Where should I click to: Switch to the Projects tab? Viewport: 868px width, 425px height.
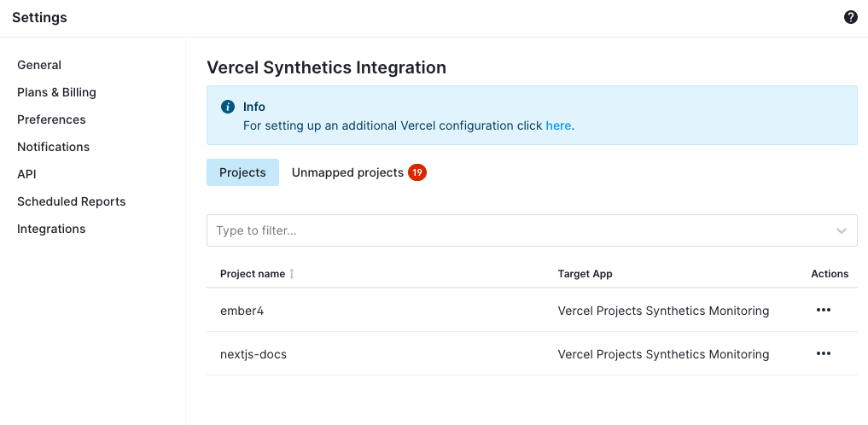click(242, 172)
